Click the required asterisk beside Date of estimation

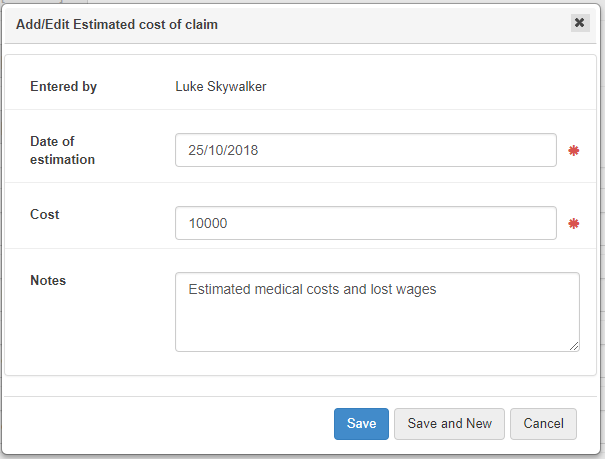(574, 151)
